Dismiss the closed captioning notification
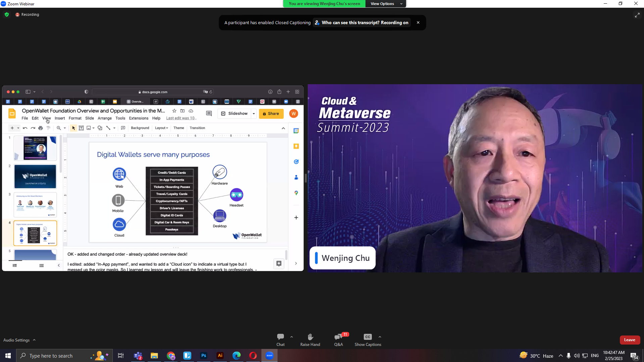644x362 pixels. pyautogui.click(x=418, y=22)
